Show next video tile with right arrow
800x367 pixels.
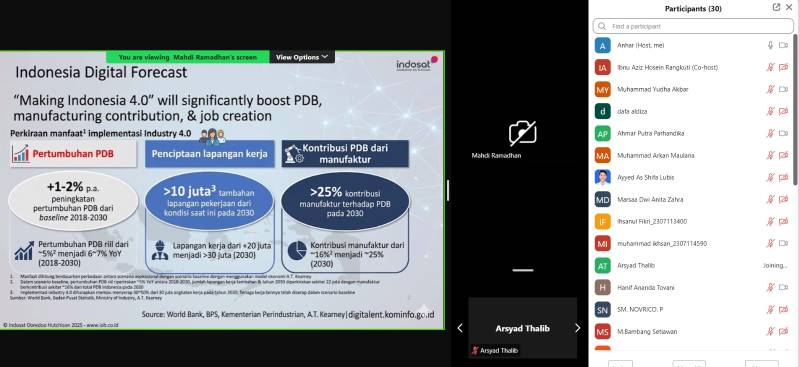pos(578,328)
